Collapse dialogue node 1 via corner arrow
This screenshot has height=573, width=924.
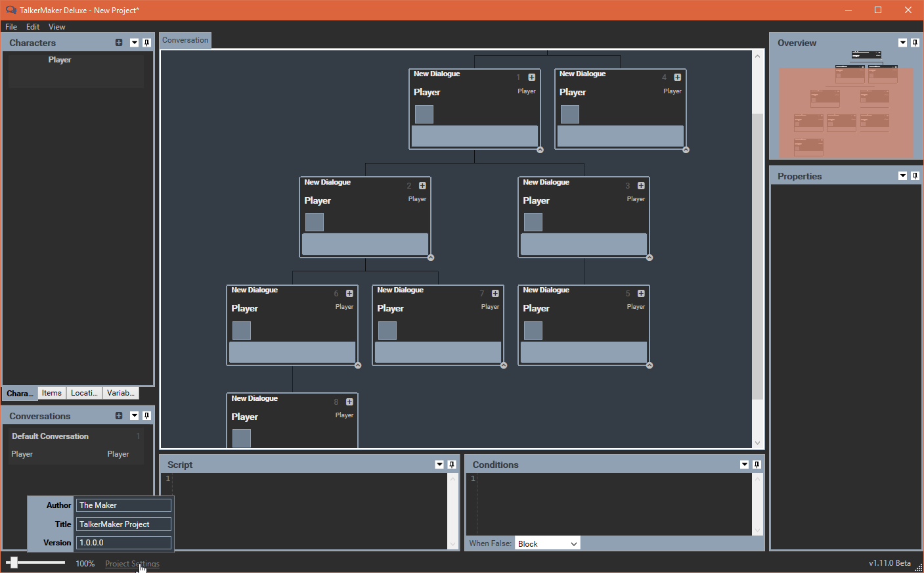[540, 150]
